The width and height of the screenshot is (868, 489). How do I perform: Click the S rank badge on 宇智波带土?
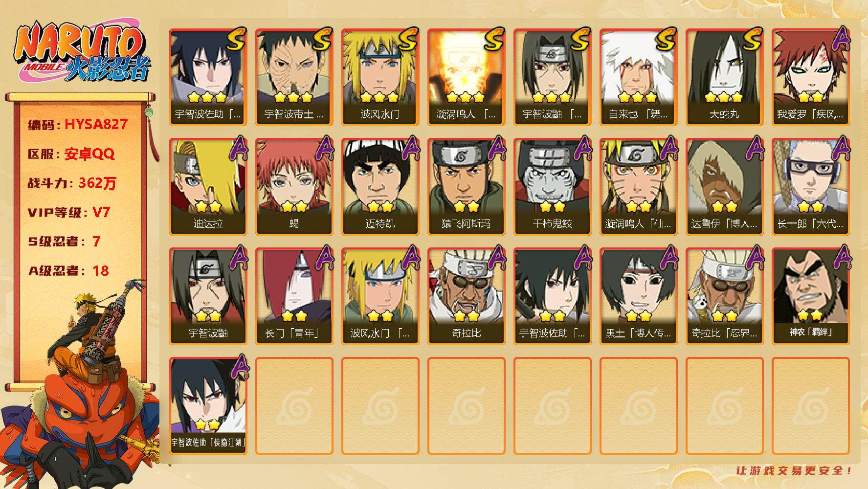coord(322,39)
